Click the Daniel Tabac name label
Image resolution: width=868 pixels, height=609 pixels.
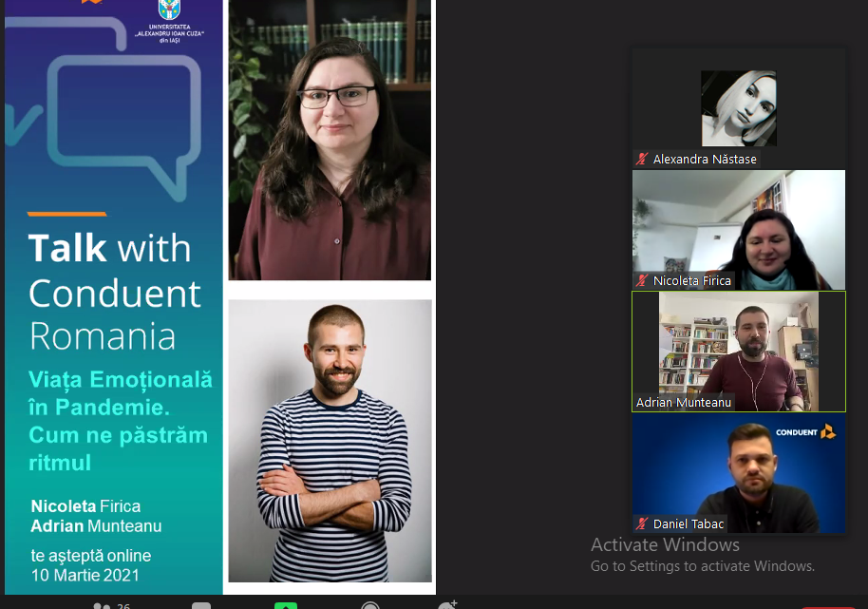[689, 523]
